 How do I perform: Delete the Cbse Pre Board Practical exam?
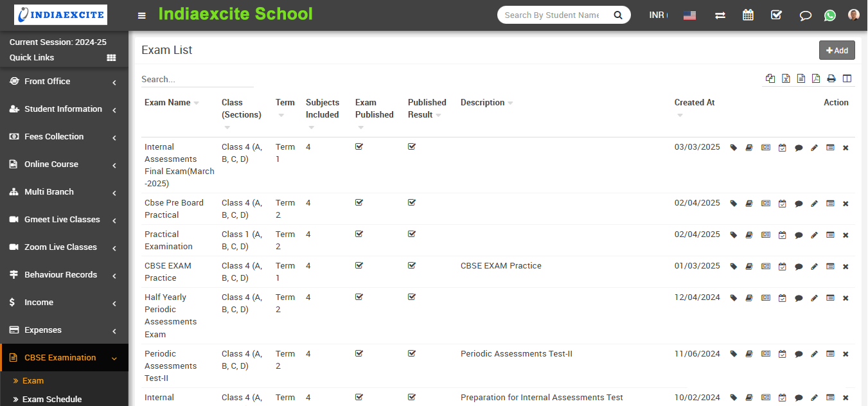[846, 204]
